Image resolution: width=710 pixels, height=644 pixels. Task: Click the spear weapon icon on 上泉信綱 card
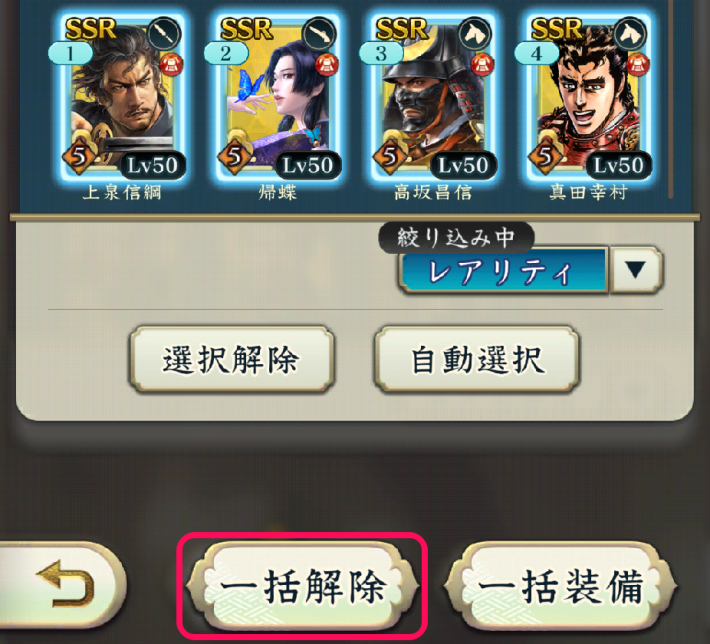coord(164,33)
